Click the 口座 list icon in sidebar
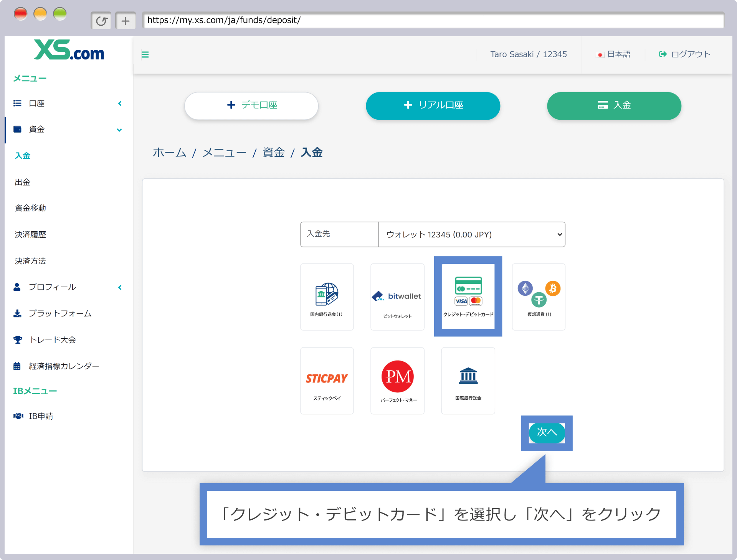737x560 pixels. pos(17,103)
